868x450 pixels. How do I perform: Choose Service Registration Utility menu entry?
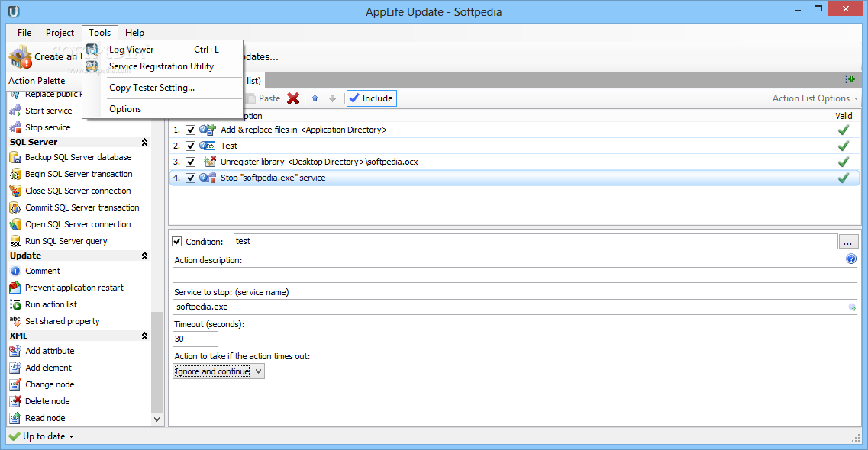(x=163, y=66)
